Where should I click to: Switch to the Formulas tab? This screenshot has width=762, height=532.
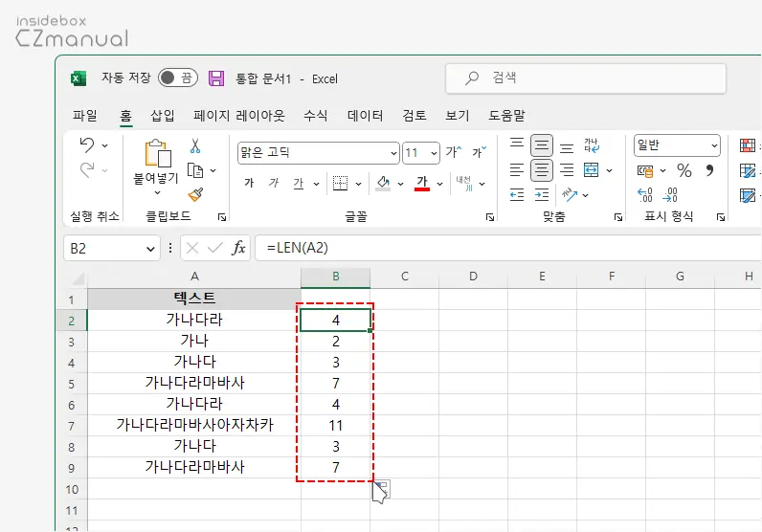[x=315, y=116]
